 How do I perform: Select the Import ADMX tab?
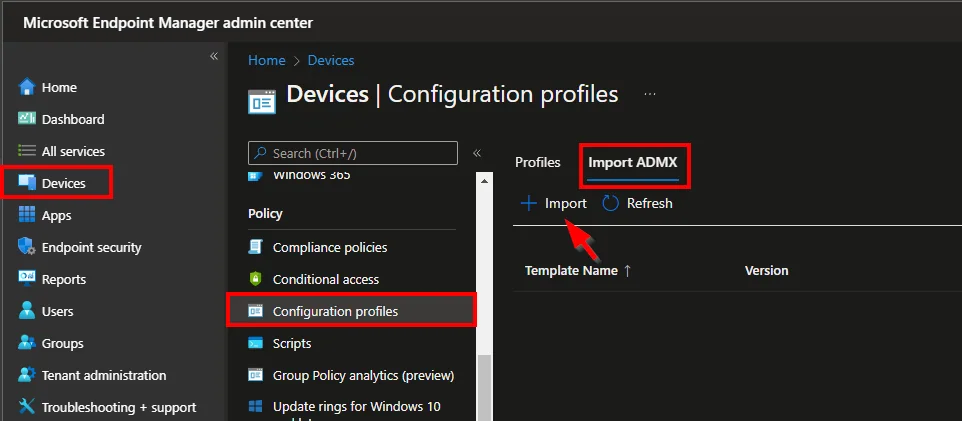(633, 163)
